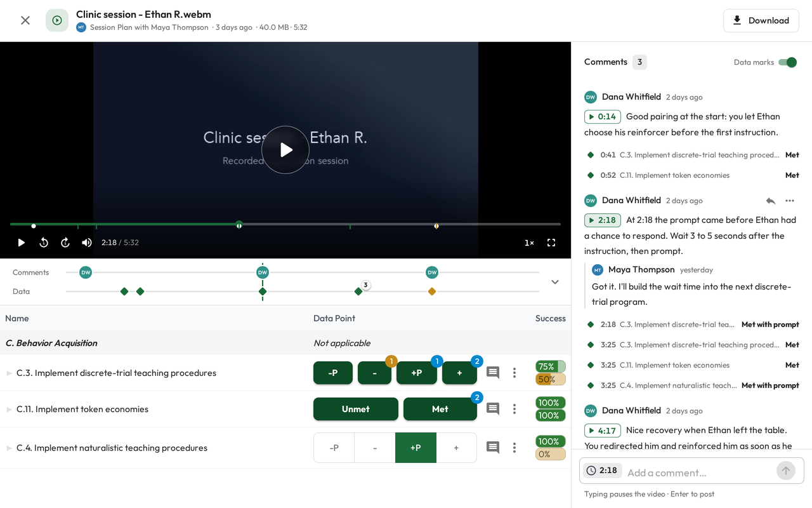Click the large center play button

(285, 150)
